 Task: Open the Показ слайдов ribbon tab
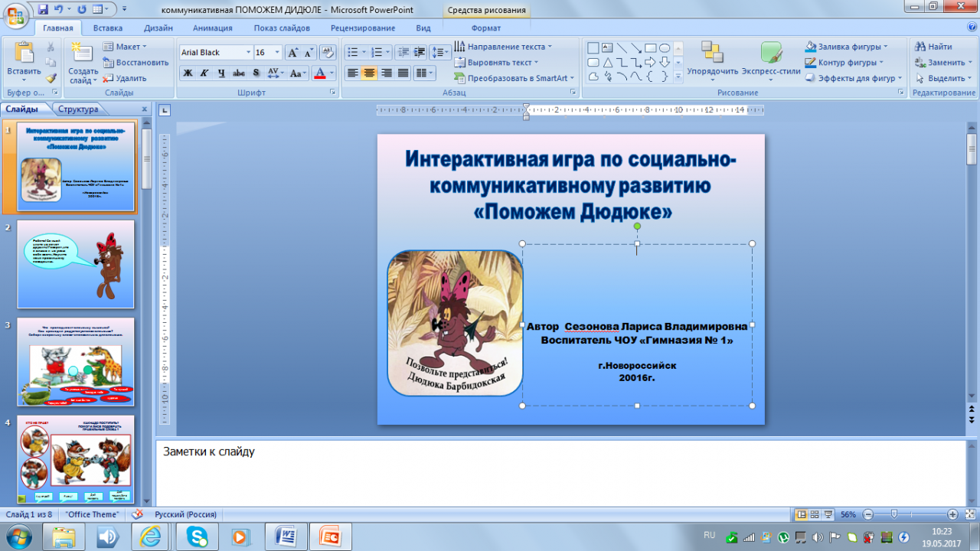pyautogui.click(x=281, y=28)
